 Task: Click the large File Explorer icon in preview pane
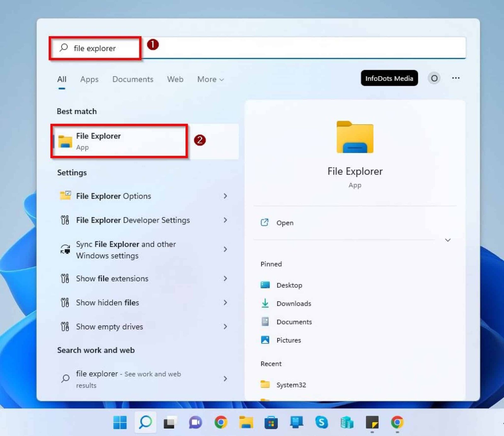pos(355,137)
